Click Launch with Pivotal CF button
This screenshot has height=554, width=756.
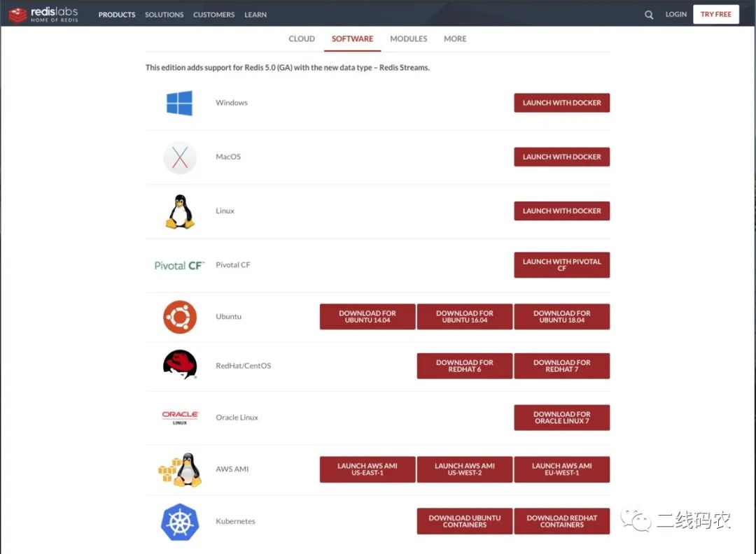coord(561,264)
